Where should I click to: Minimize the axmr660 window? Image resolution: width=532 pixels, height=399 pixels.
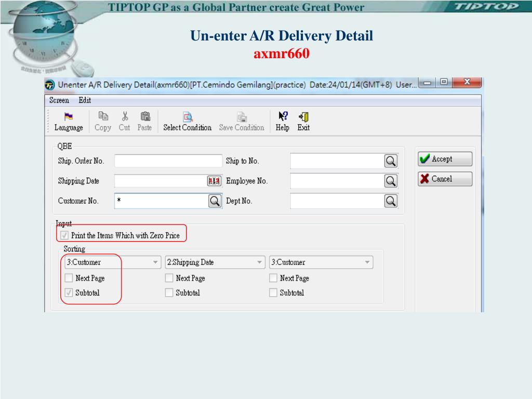[428, 83]
